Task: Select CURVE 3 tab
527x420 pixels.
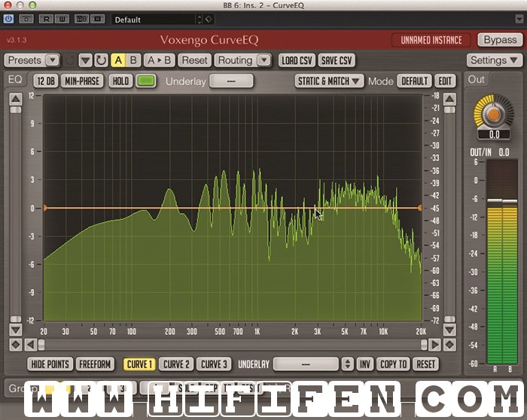Action: (214, 364)
